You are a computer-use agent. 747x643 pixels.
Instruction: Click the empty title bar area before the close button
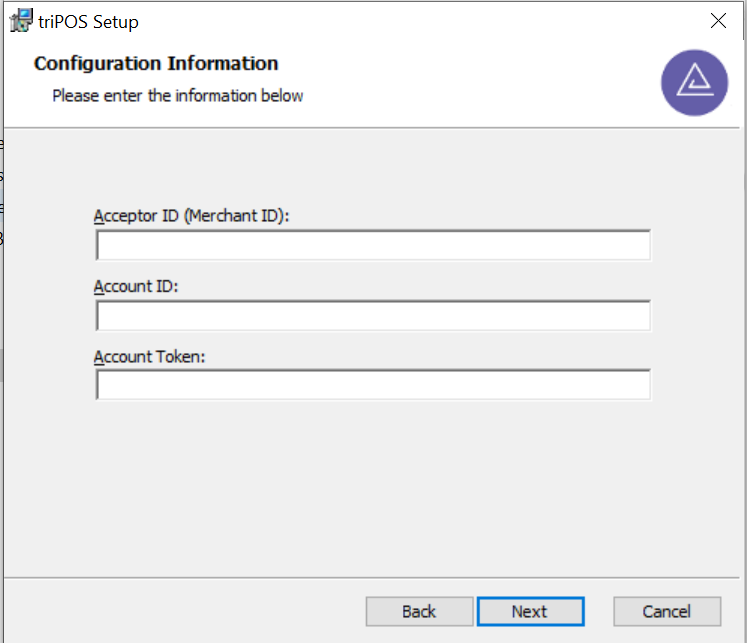(419, 21)
